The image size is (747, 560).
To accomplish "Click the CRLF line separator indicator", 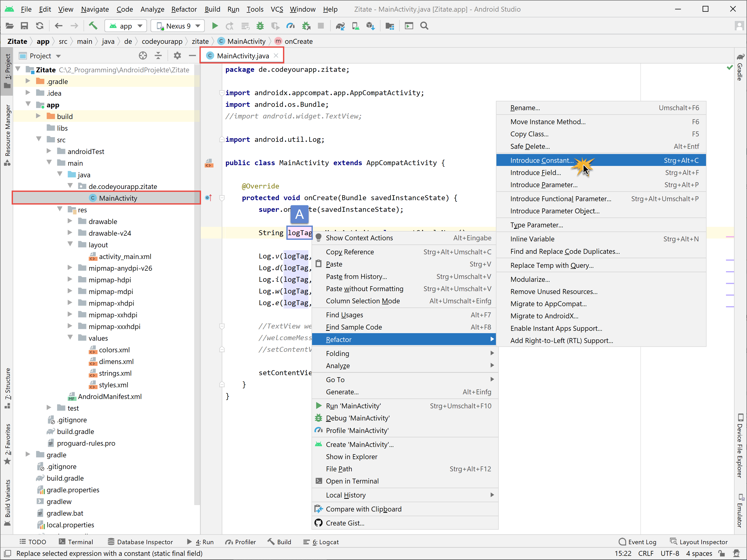I will click(646, 554).
